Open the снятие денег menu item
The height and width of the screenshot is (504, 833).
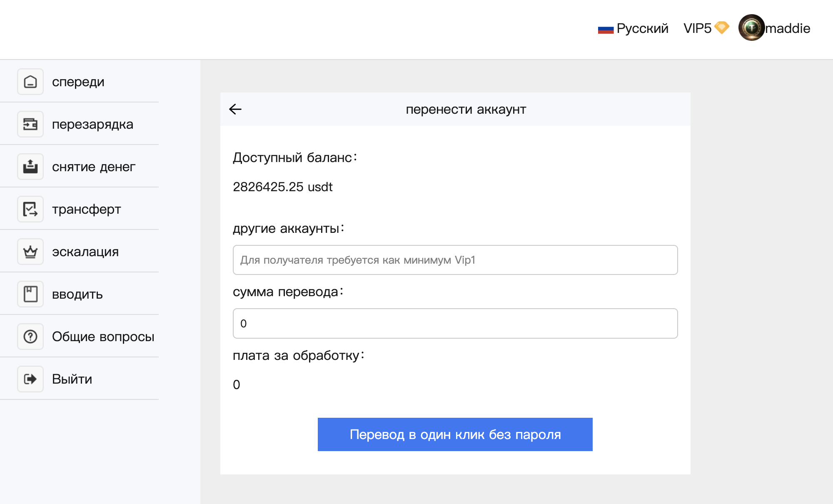(x=80, y=167)
